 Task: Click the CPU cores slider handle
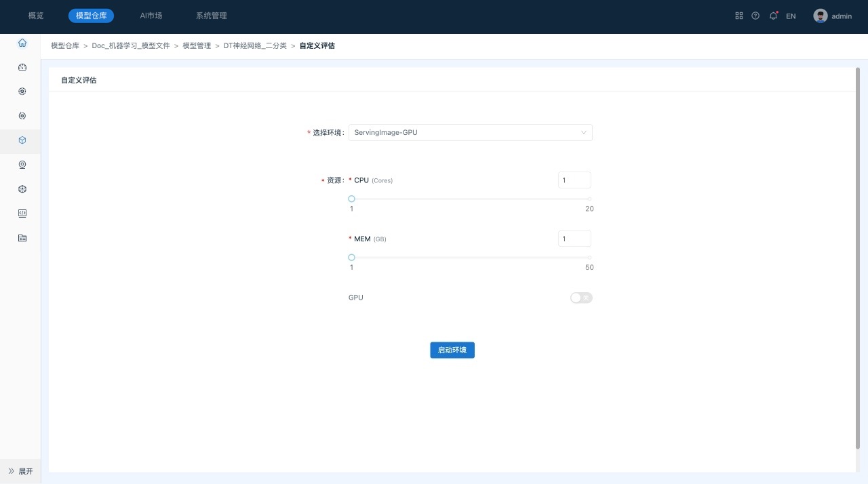351,199
